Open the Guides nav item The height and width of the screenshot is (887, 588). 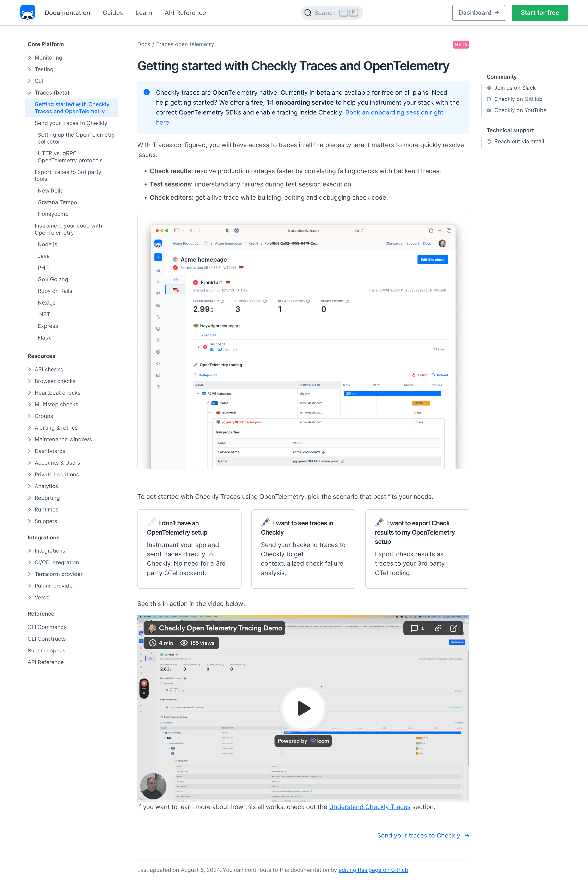[113, 13]
